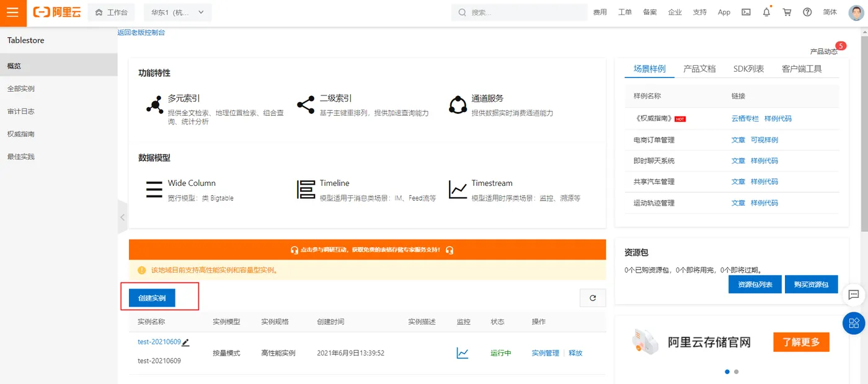Screen dimensions: 868x384
Task: Open 样例代码 for 权威指南 row
Action: [x=778, y=118]
